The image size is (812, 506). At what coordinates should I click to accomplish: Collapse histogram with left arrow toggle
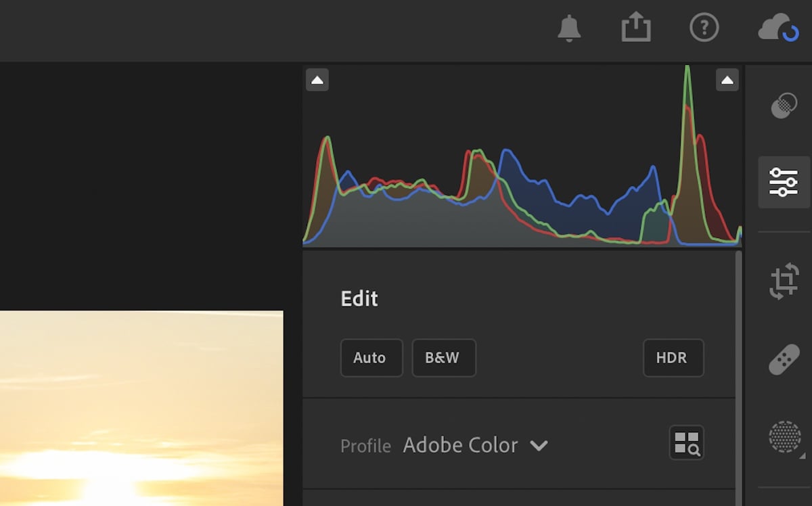317,79
